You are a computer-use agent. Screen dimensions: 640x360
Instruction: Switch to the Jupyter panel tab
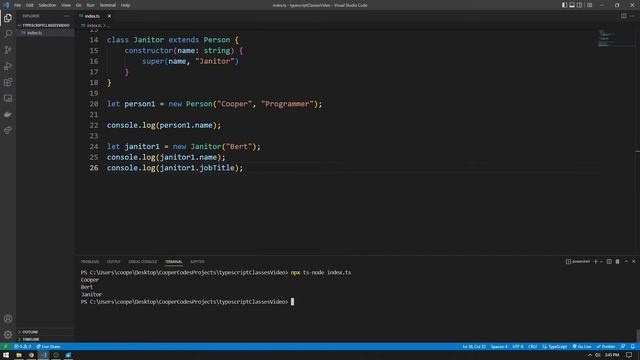197,262
